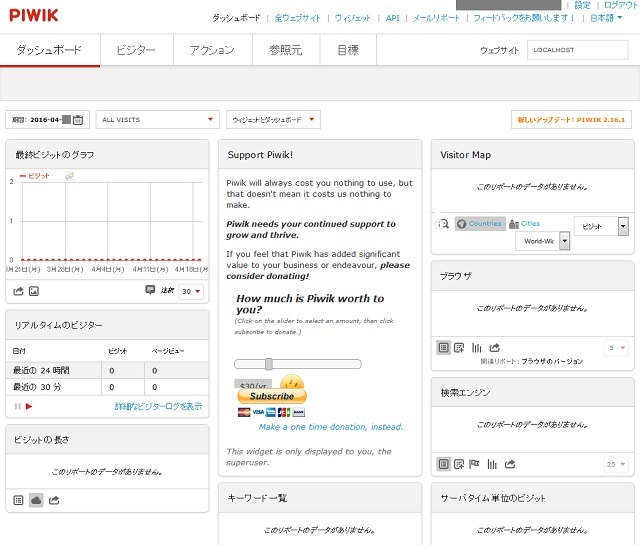The height and width of the screenshot is (545, 640).
Task: Expand the widgets and dashboard dropdown
Action: [x=273, y=120]
